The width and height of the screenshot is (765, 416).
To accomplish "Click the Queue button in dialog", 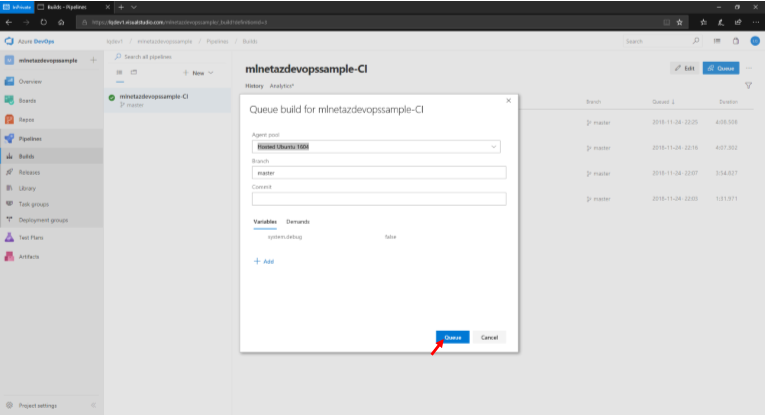I will (x=452, y=337).
